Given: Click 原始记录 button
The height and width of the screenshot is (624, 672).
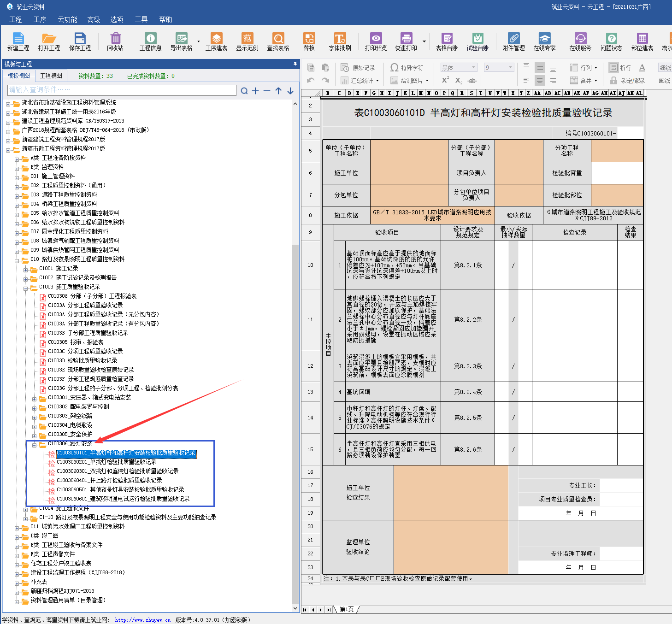Looking at the screenshot, I should 358,68.
